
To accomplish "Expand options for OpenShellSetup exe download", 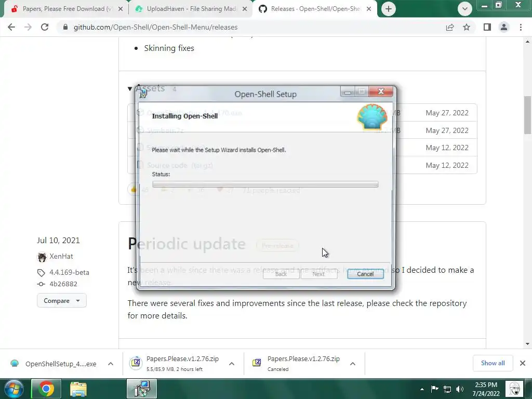I will click(x=111, y=364).
